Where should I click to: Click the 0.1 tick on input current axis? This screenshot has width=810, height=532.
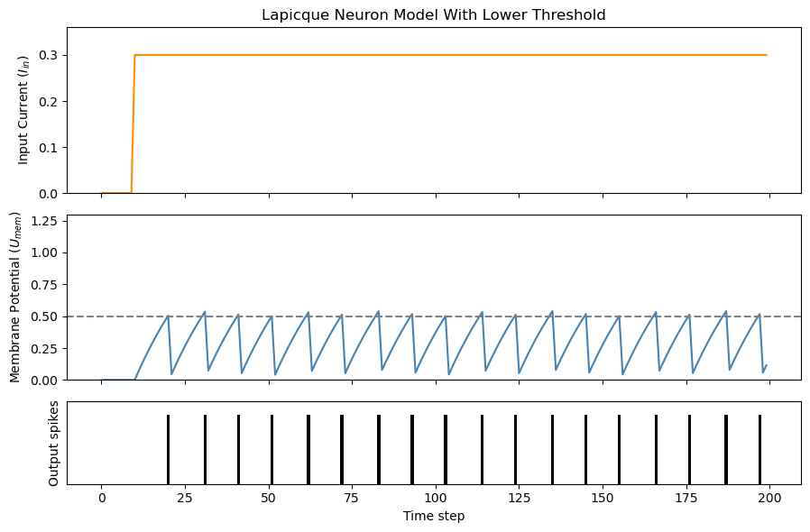tap(51, 148)
